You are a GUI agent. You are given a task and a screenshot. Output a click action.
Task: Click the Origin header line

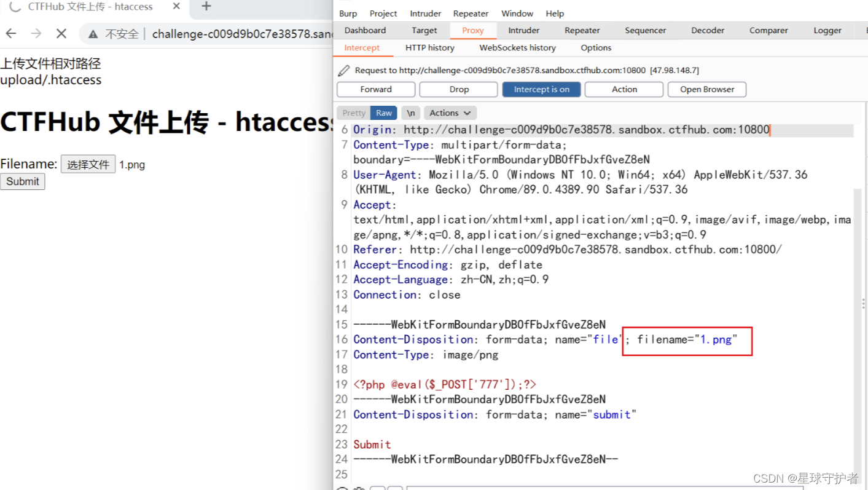tap(561, 130)
